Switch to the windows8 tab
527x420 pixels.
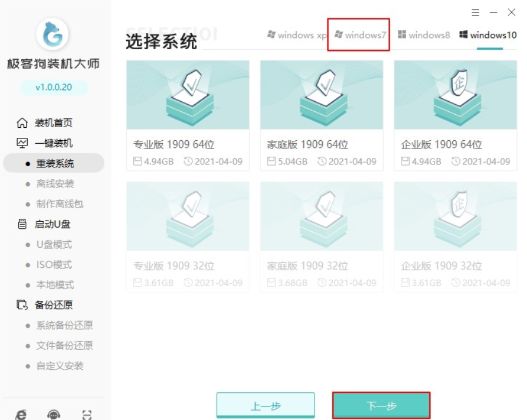(x=424, y=35)
